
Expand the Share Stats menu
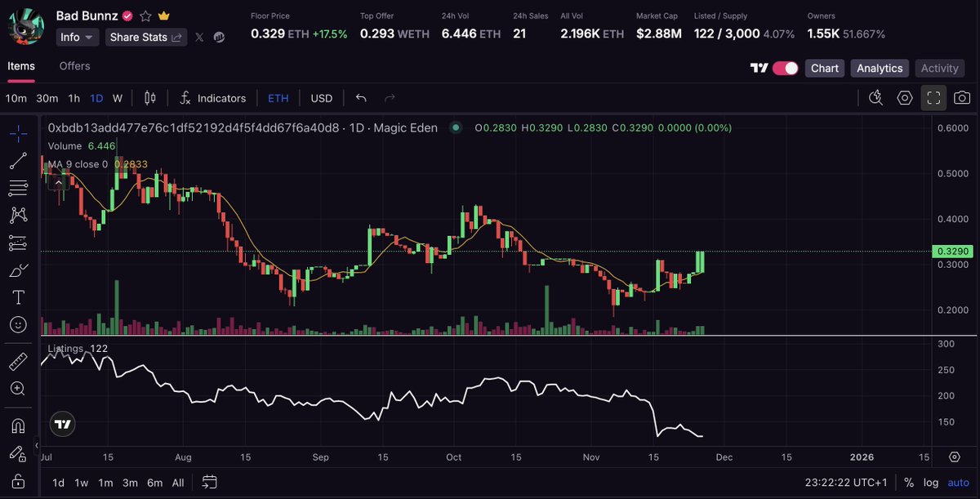coord(145,37)
